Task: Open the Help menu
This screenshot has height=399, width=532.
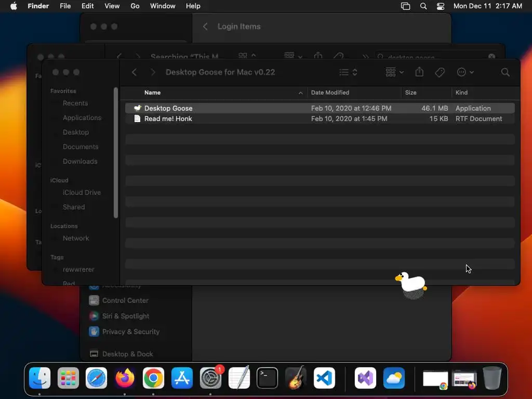Action: (193, 6)
